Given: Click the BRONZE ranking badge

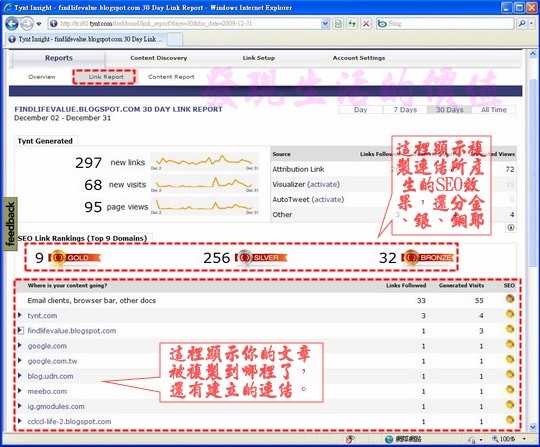Looking at the screenshot, I should 427,258.
